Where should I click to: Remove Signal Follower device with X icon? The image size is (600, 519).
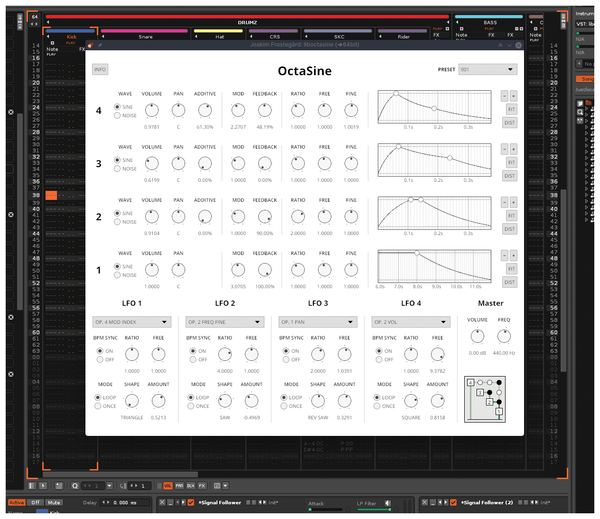pyautogui.click(x=162, y=503)
